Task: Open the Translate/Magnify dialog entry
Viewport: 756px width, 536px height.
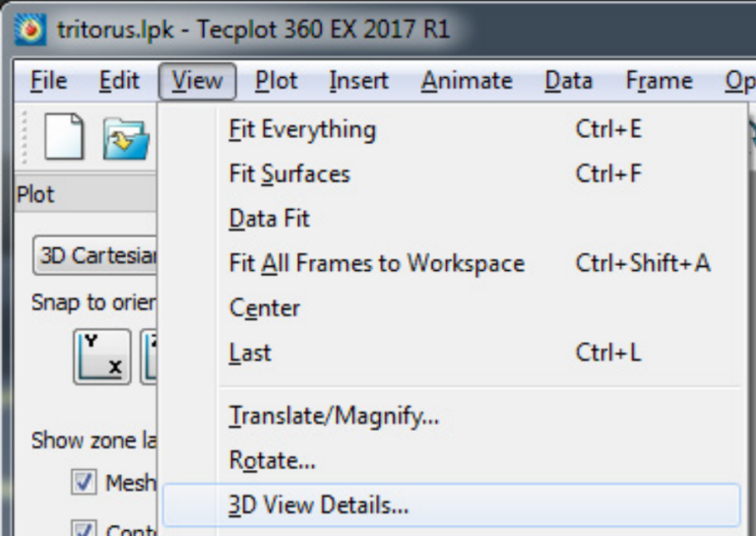Action: (334, 415)
